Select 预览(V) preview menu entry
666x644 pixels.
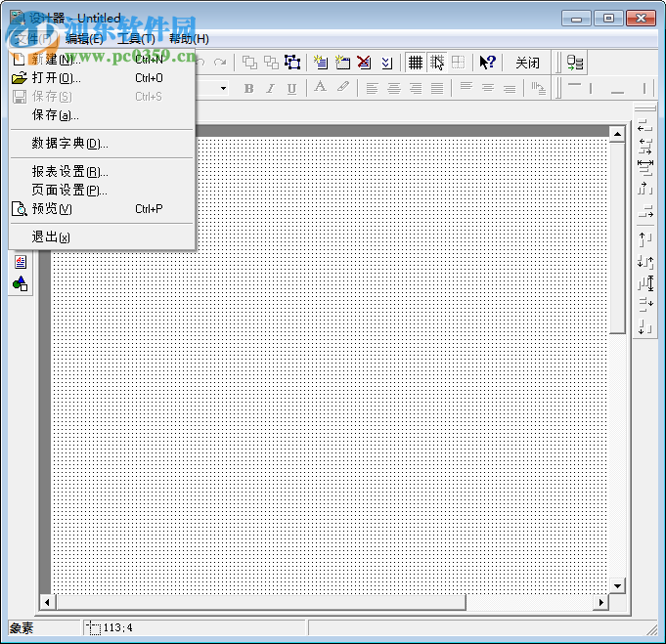(x=102, y=208)
